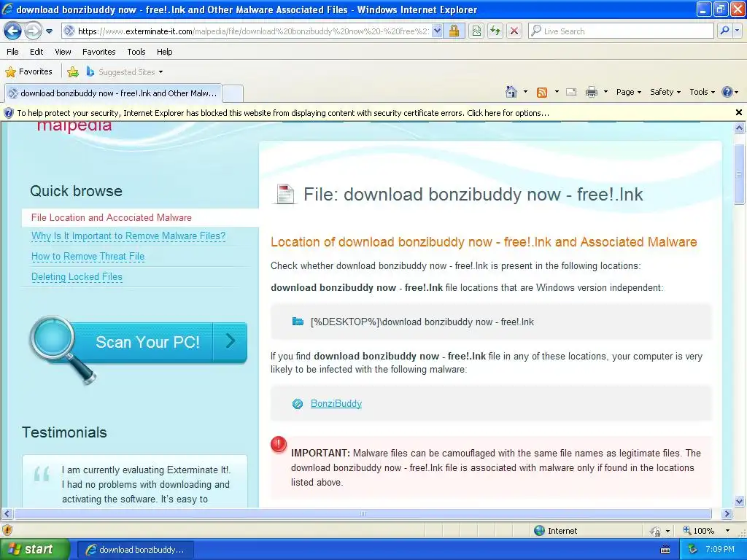
Task: Click the security lock certificate icon
Action: click(454, 31)
